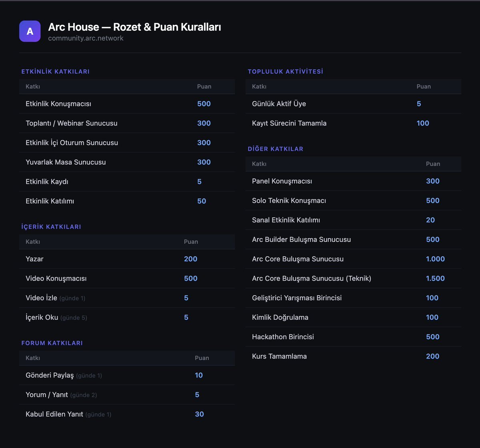480x448 pixels.
Task: Select the Solo Teknik Konuşmacı row label
Action: pyautogui.click(x=289, y=201)
